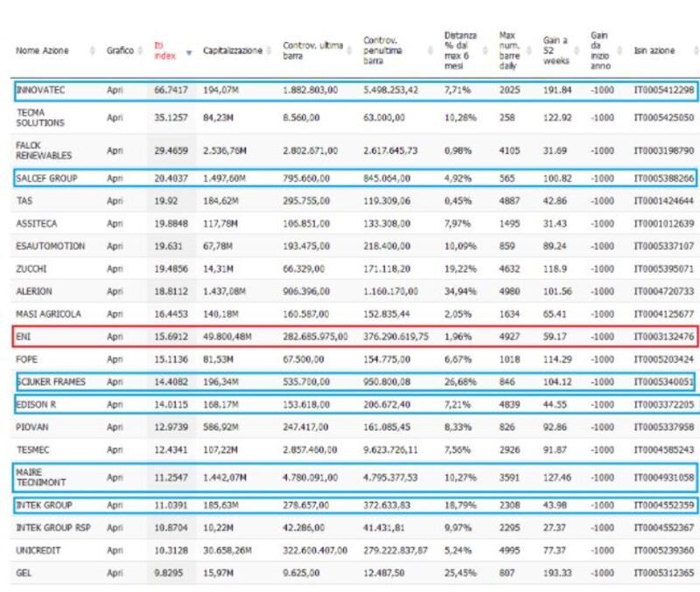Open the FALCK RENEWABLES chart via Apri
Image resolution: width=700 pixels, height=592 pixels.
(x=115, y=150)
